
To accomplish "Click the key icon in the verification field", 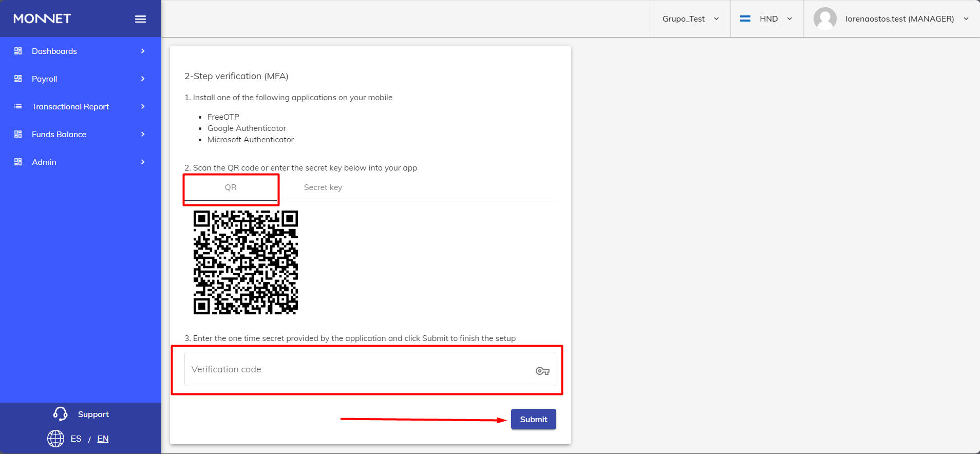I will click(x=542, y=371).
